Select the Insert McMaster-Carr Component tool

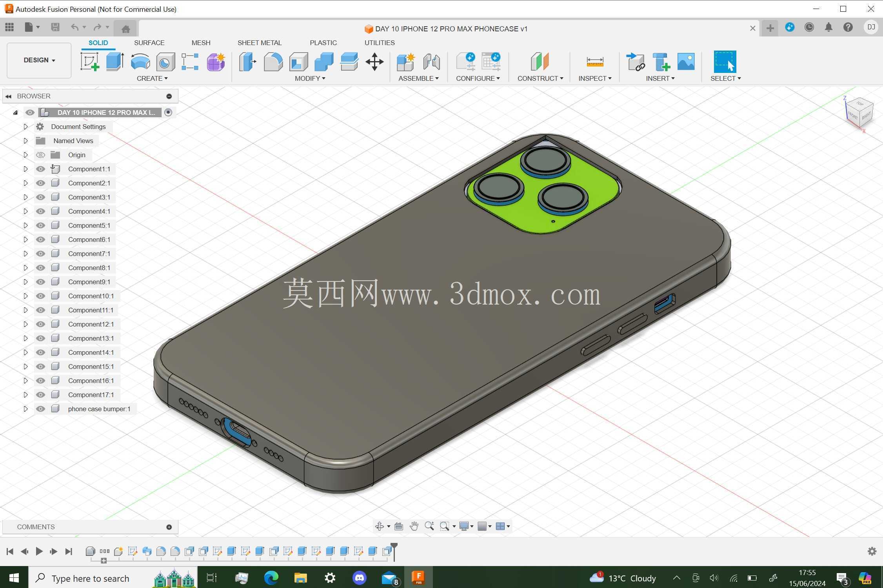(x=661, y=62)
